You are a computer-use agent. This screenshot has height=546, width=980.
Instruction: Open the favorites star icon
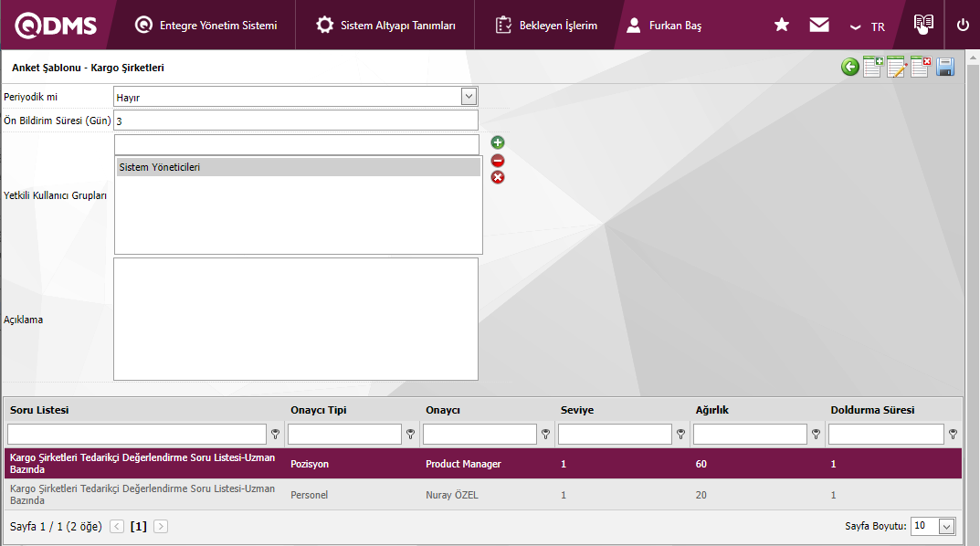[x=782, y=26]
